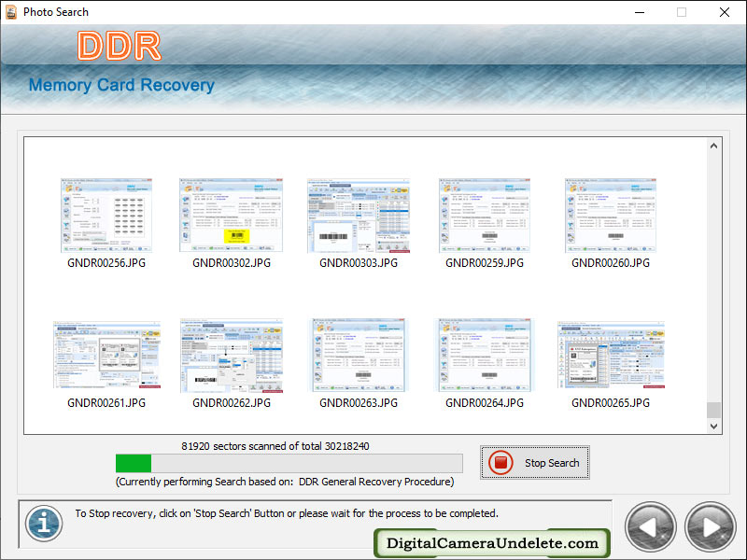747x560 pixels.
Task: Open the Photo Search app icon in title bar
Action: pyautogui.click(x=11, y=12)
